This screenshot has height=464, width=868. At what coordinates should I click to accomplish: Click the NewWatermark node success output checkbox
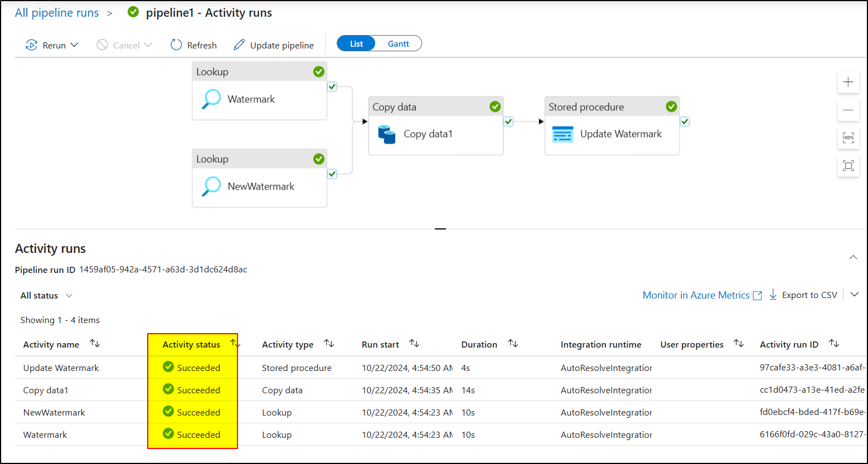click(x=332, y=174)
